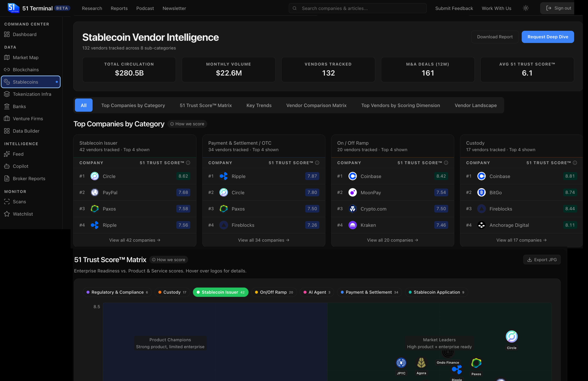
Task: Click Work With Us link
Action: [496, 8]
